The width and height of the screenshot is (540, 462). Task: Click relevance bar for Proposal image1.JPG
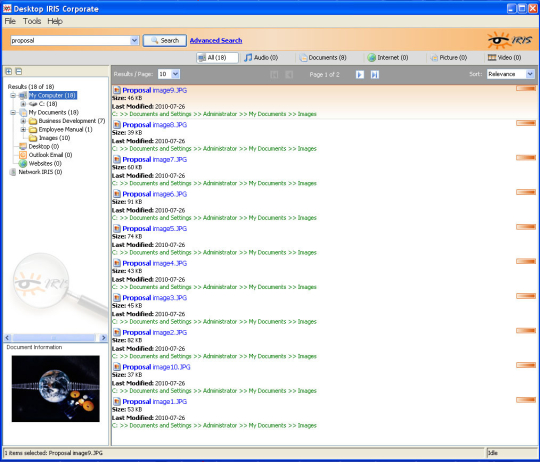526,400
